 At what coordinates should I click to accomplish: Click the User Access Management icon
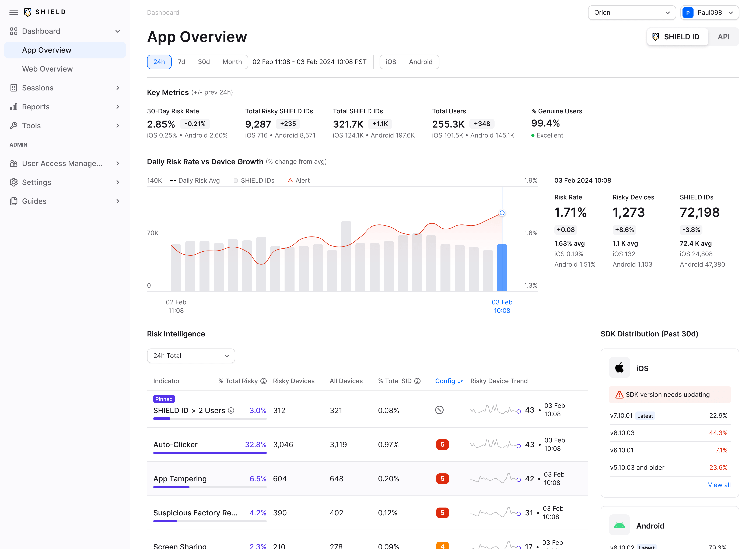pos(14,164)
